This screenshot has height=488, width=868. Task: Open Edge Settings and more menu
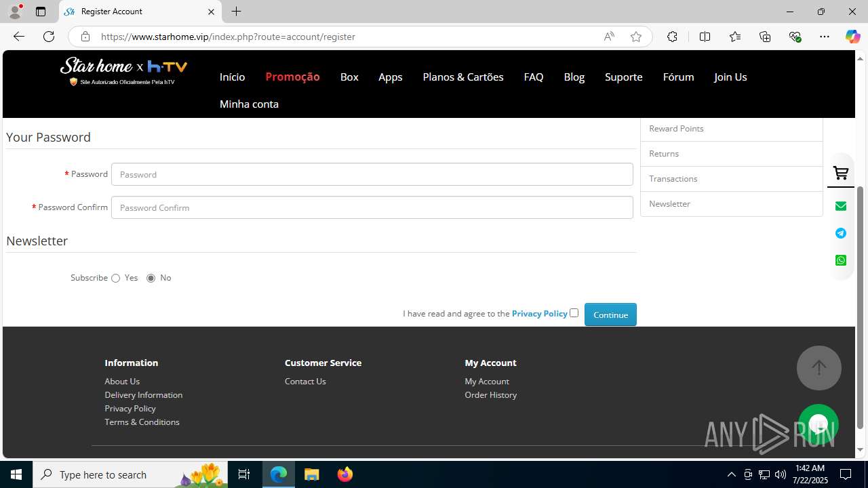(x=825, y=37)
